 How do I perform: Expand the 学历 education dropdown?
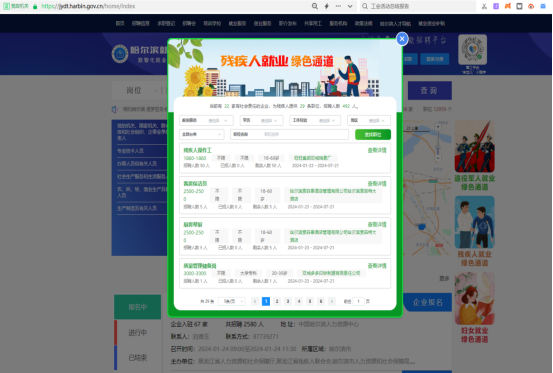[x=261, y=121]
